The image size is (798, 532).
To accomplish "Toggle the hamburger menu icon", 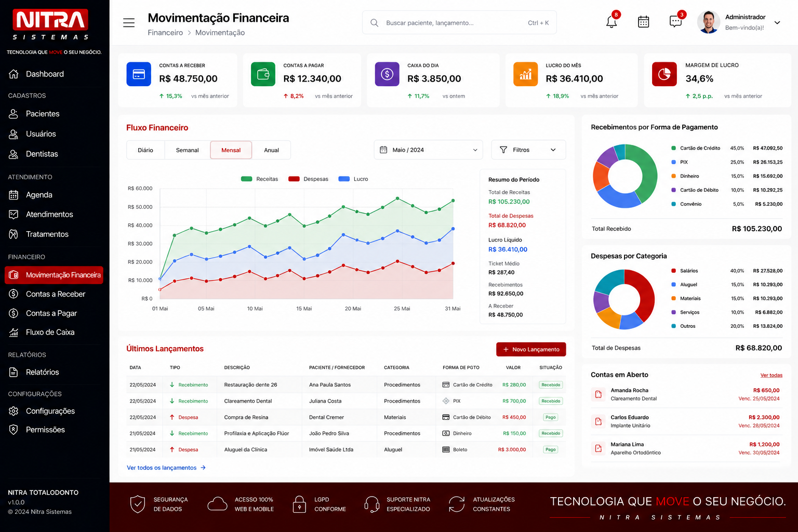I will point(129,23).
